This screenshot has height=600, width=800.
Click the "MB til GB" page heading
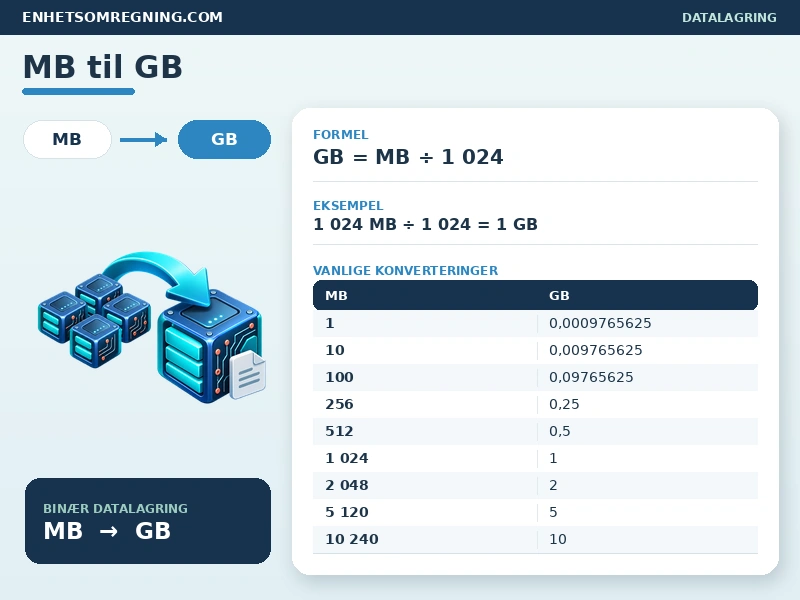click(x=103, y=67)
